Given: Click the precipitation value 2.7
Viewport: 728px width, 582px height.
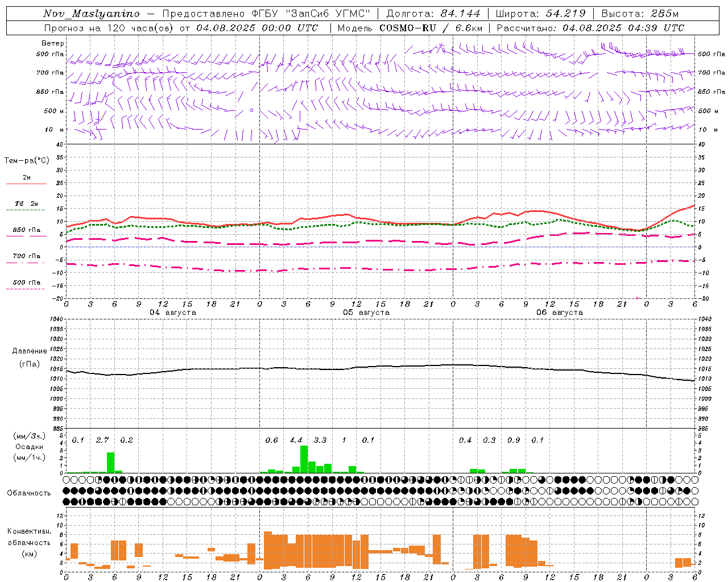Looking at the screenshot, I should [x=102, y=440].
